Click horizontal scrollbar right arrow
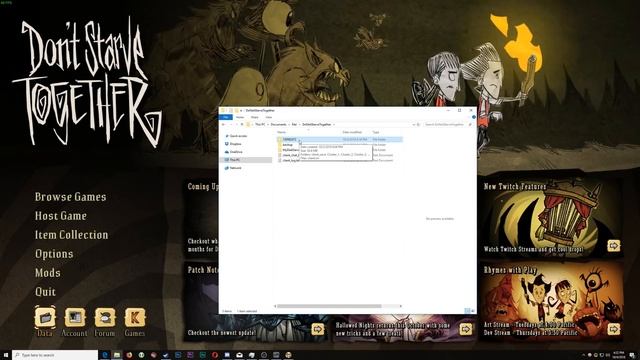Viewport: 640px width, 360px height. click(x=400, y=306)
